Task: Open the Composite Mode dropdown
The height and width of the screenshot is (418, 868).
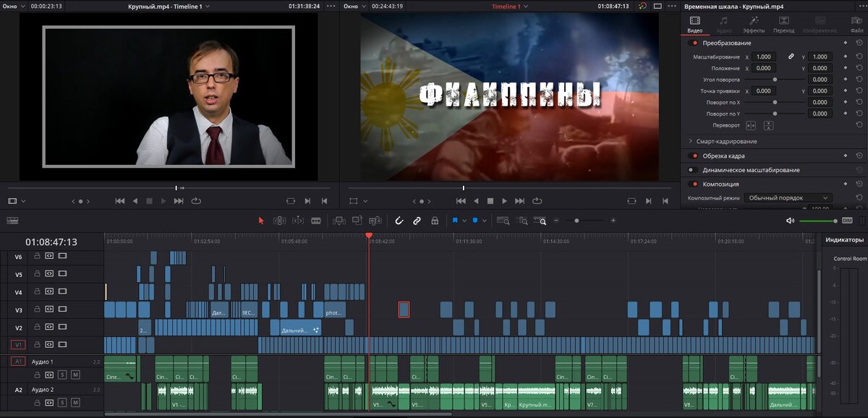Action: coord(788,197)
